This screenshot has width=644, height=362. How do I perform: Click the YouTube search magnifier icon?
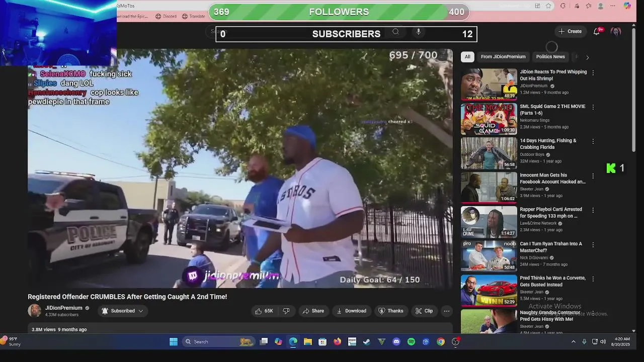395,31
